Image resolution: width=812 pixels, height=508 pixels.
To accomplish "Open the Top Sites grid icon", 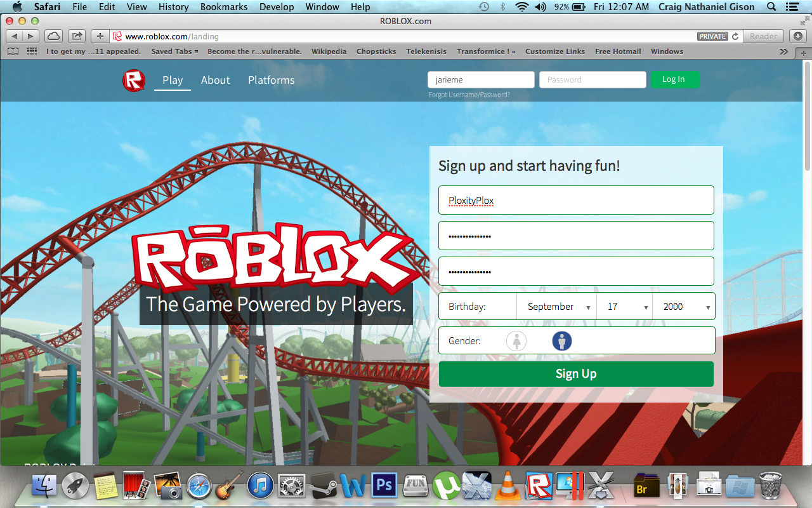I will pyautogui.click(x=32, y=51).
